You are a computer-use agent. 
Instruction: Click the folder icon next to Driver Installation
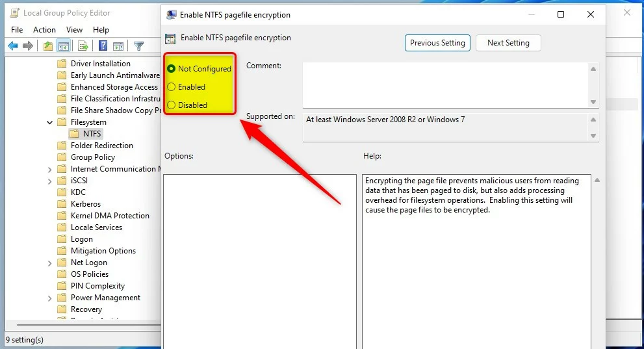[62, 64]
